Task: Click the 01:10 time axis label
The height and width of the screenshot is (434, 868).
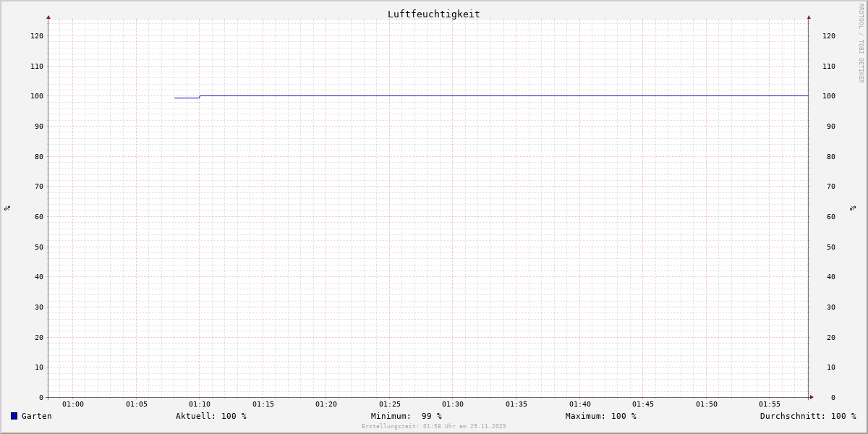Action: [x=200, y=404]
